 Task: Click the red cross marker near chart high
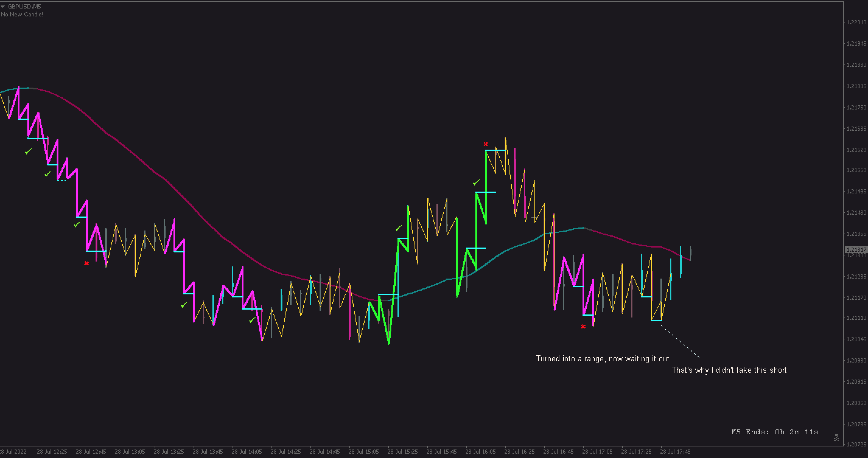point(485,144)
